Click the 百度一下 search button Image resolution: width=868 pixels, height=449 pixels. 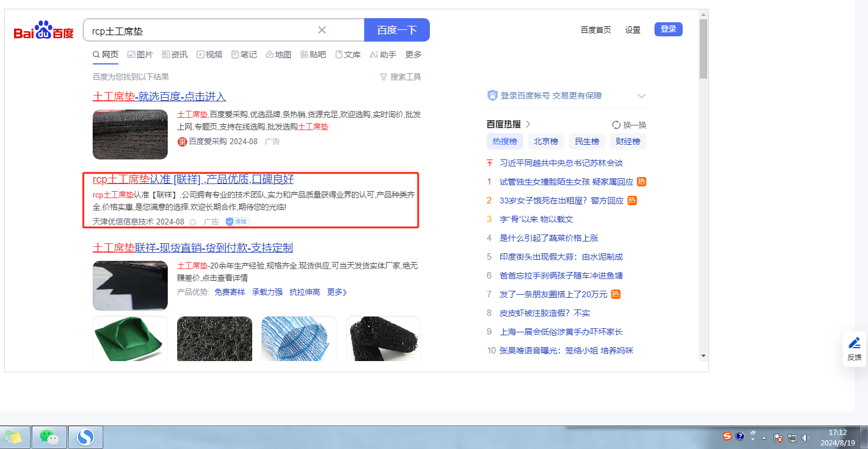coord(397,30)
